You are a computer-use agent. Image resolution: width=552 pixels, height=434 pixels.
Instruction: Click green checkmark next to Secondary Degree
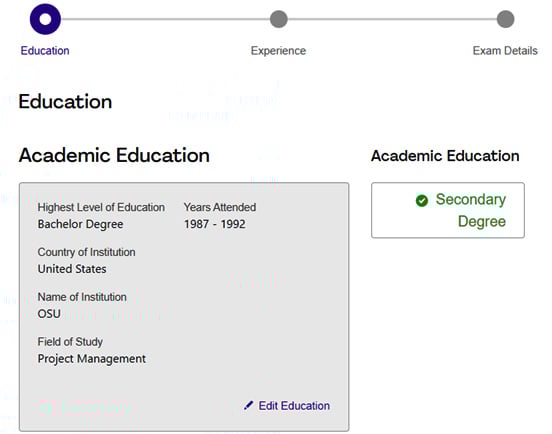click(x=422, y=201)
